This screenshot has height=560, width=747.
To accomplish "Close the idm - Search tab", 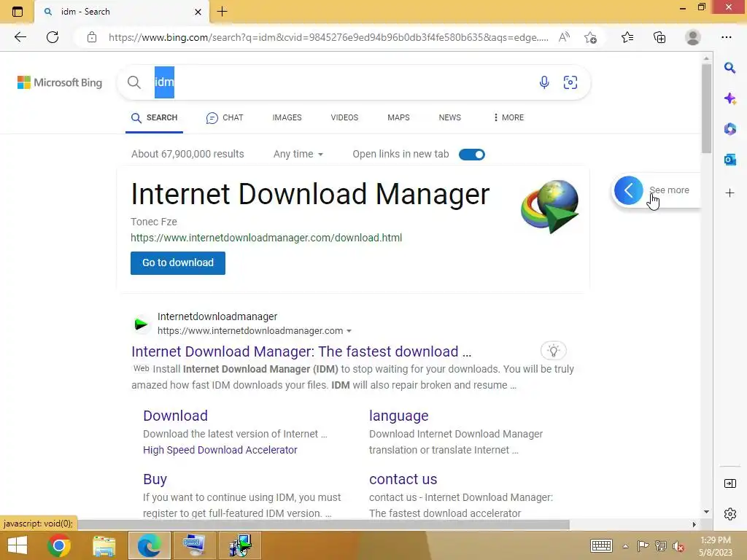I will click(x=198, y=12).
